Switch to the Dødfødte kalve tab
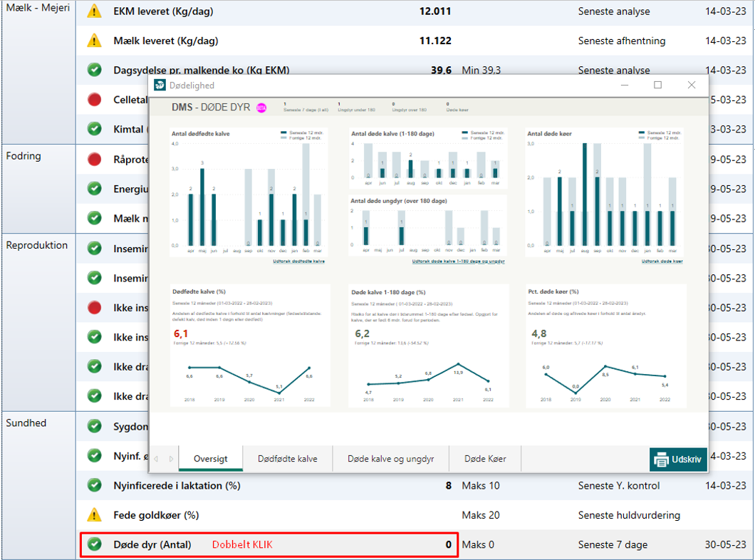Image resolution: width=755 pixels, height=560 pixels. point(287,459)
